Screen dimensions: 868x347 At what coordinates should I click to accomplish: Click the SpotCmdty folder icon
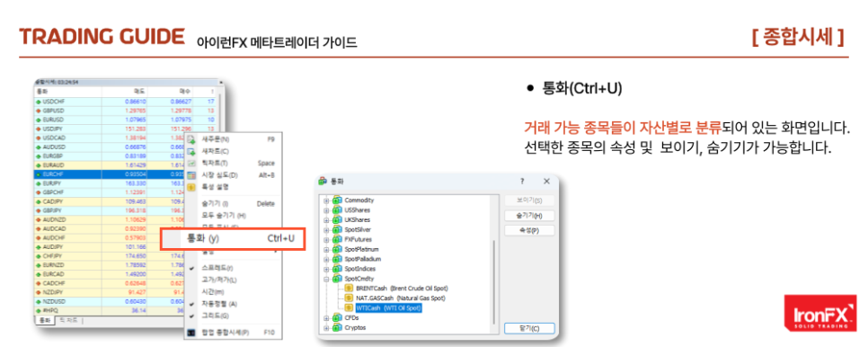coord(337,279)
